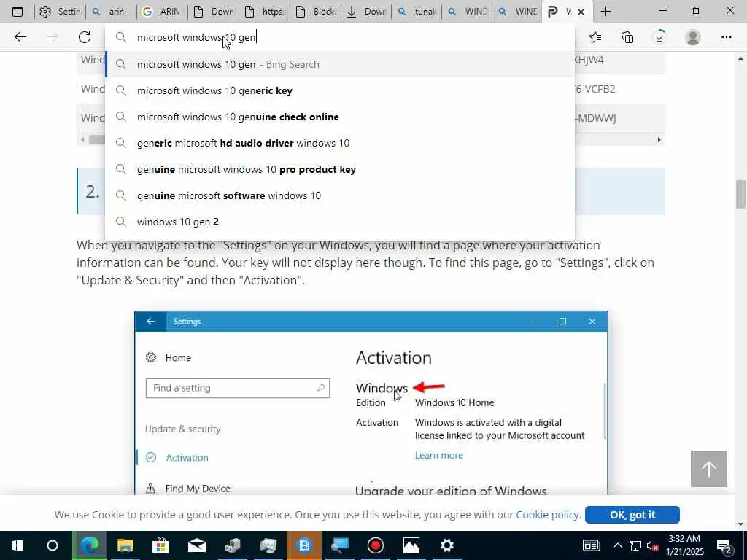747x560 pixels.
Task: Click the muted volume tray icon
Action: pyautogui.click(x=653, y=545)
